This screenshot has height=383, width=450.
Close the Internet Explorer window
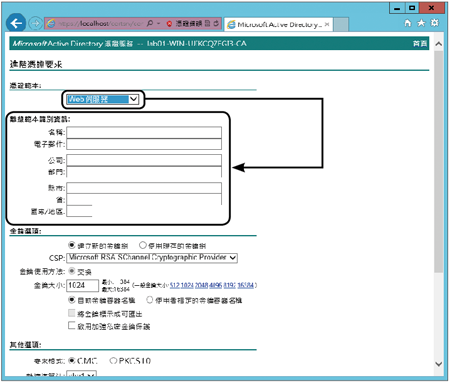tap(432, 8)
